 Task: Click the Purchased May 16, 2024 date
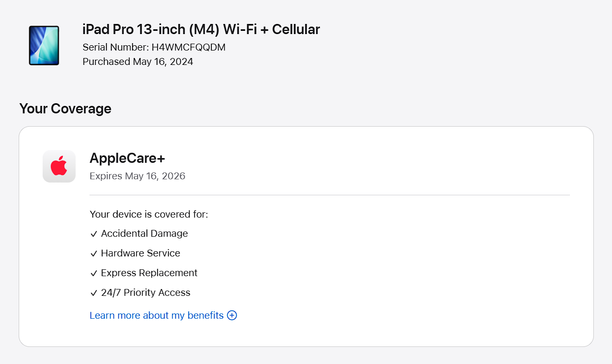(137, 62)
